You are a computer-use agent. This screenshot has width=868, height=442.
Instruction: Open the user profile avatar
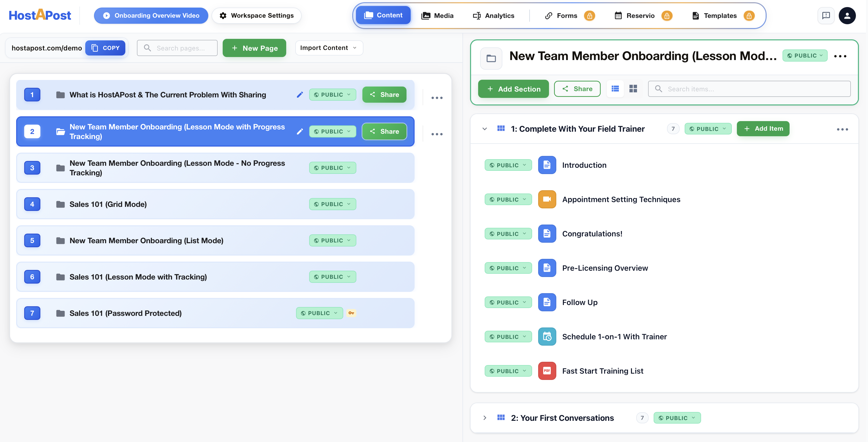[x=847, y=15]
